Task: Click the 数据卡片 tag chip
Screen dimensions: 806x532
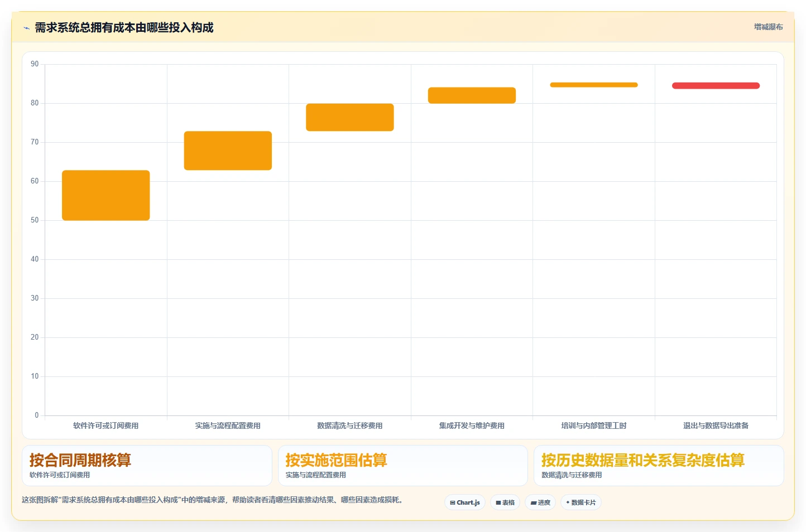Action: 581,502
